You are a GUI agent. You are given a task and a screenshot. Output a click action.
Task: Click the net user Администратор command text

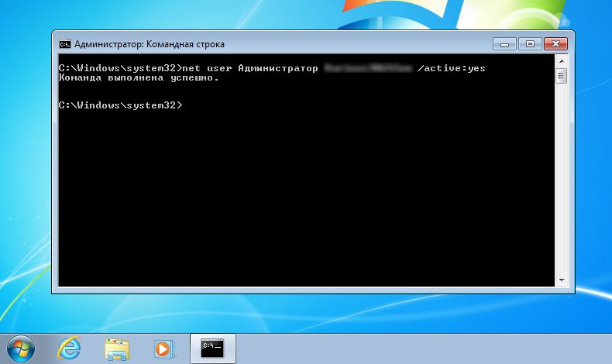[248, 68]
